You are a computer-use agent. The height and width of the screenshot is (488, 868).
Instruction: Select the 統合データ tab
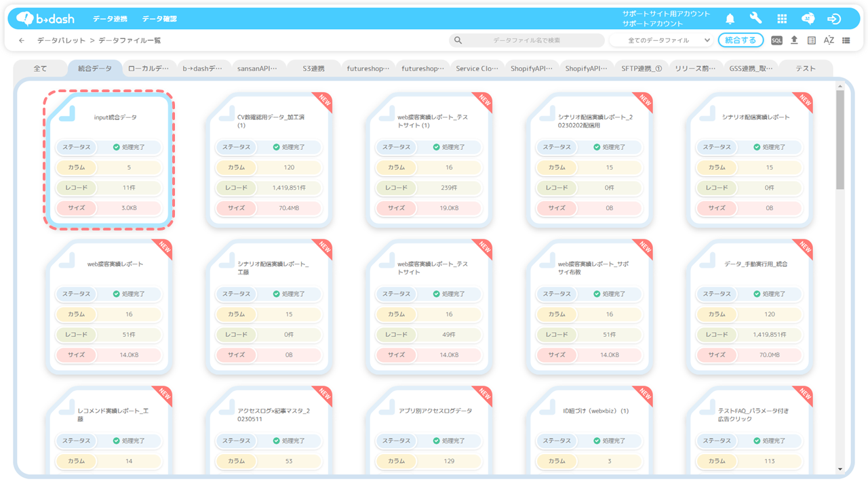pyautogui.click(x=95, y=68)
